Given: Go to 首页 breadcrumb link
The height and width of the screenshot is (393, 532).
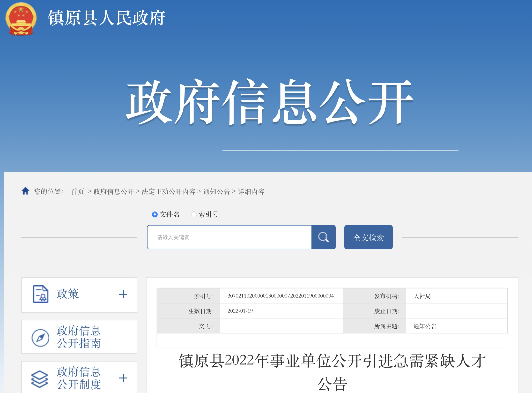Looking at the screenshot, I should 78,192.
